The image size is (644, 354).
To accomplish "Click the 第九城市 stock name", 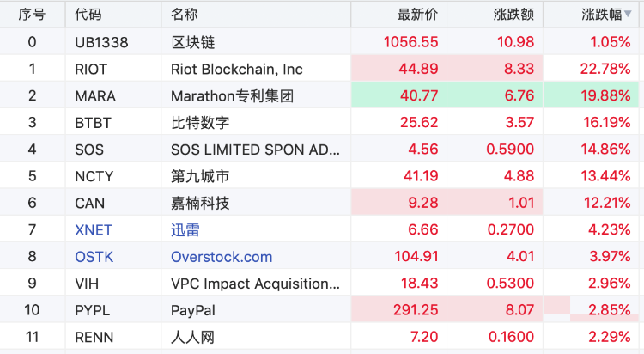I will coord(201,176).
